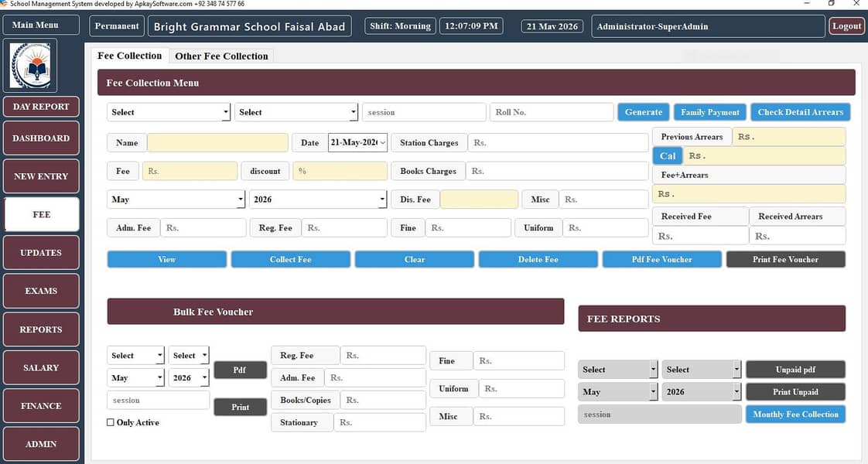Open Fee Reports May month dropdown
Image resolution: width=868 pixels, height=464 pixels.
(618, 391)
